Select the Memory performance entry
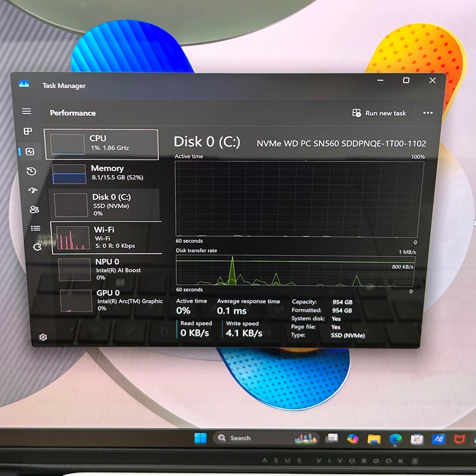The height and width of the screenshot is (476, 476). point(105,174)
